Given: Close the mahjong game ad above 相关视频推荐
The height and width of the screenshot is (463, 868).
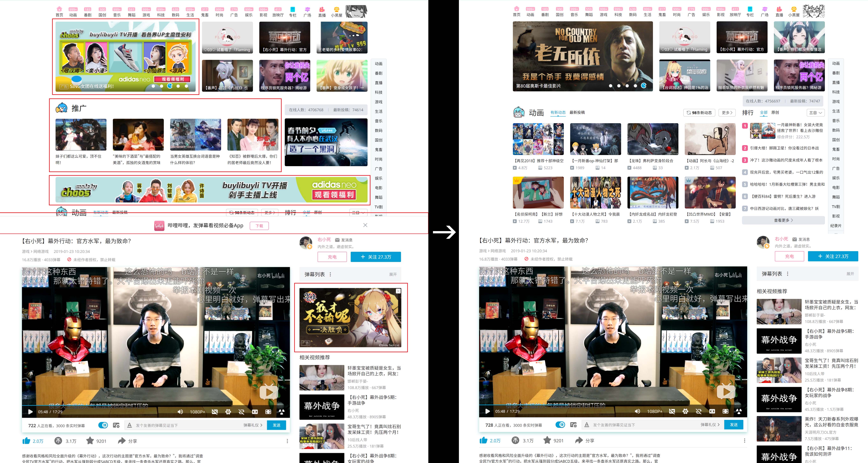Looking at the screenshot, I should (398, 291).
